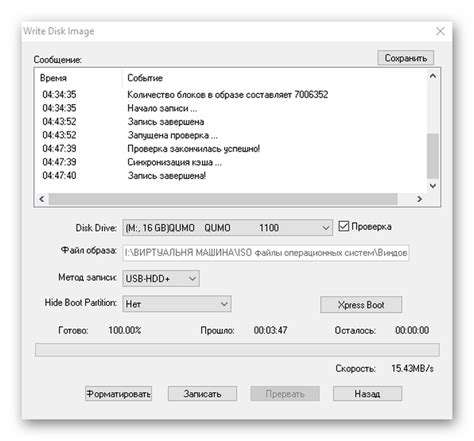Viewport: 474px width, 441px height.
Task: Click the write progress bar
Action: [237, 350]
